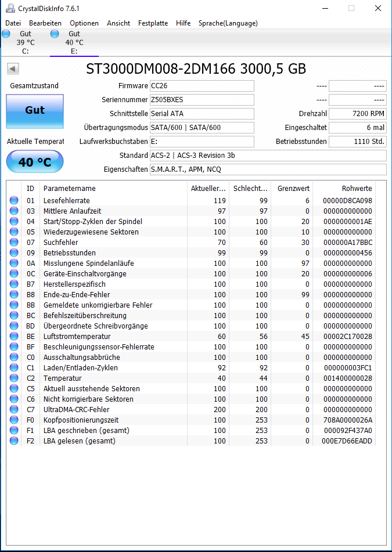
Task: Click the Übertragungsmodus field SATA/600
Action: click(x=202, y=128)
